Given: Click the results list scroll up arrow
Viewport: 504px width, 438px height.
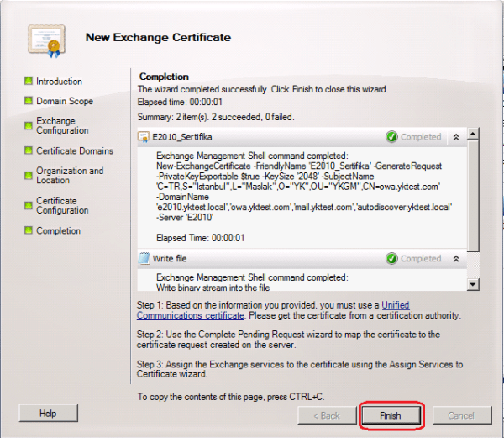Looking at the screenshot, I should pos(473,133).
